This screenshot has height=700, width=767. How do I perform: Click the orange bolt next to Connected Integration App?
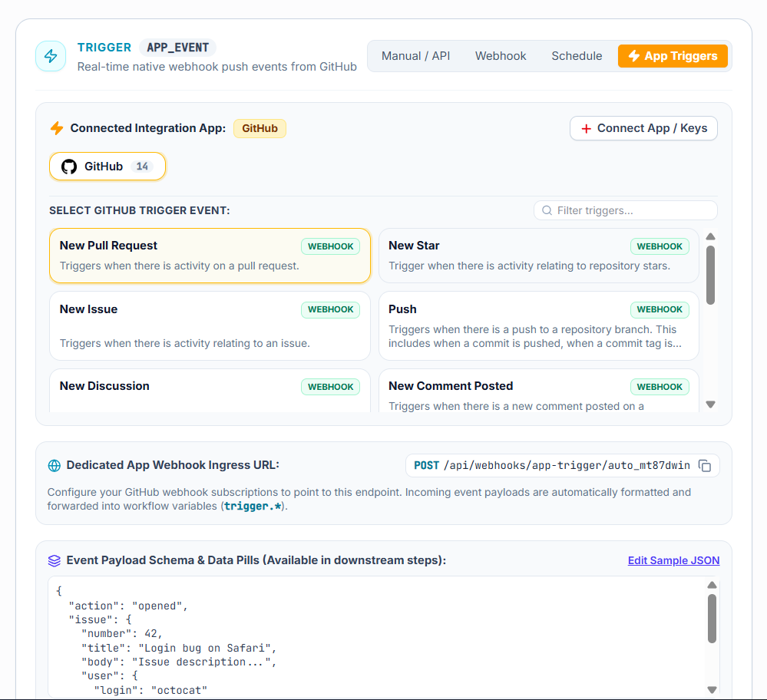coord(58,128)
